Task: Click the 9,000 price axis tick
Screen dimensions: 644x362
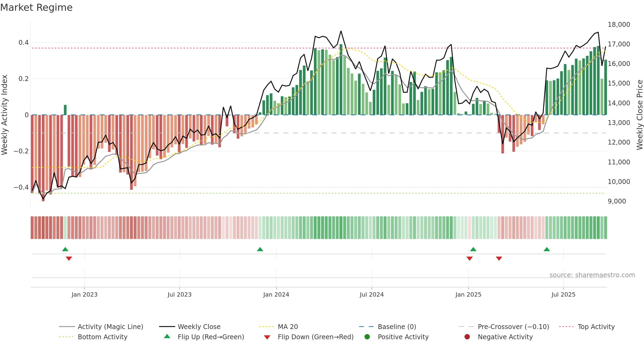Action: (x=617, y=201)
